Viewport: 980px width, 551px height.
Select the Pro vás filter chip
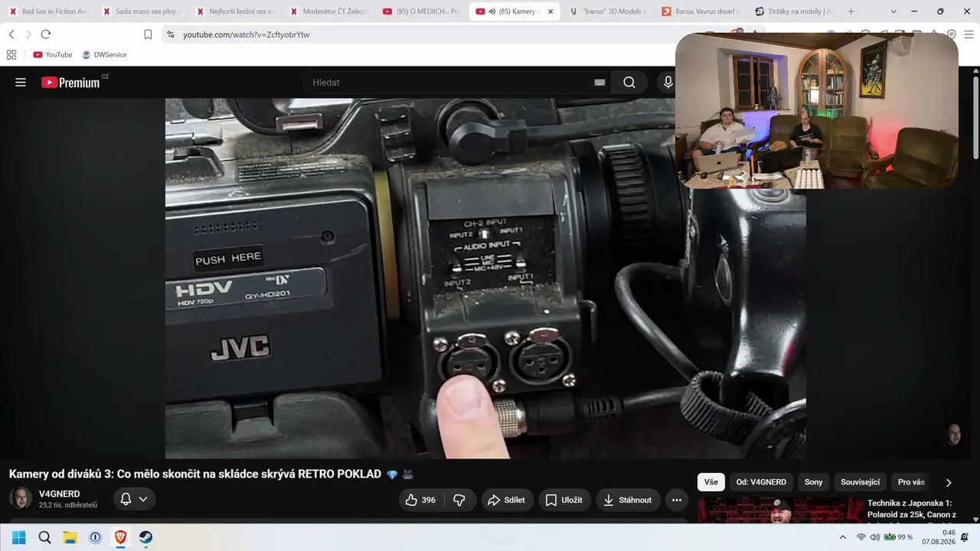click(x=911, y=482)
